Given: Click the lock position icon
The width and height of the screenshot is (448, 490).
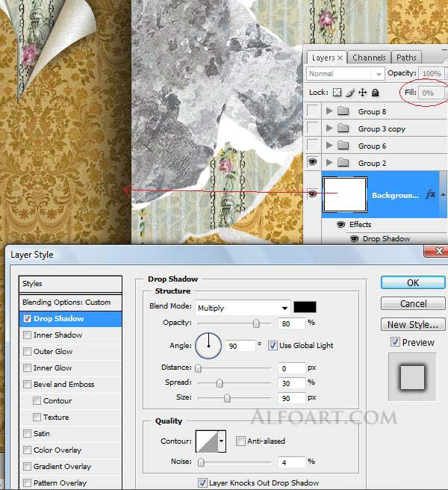Looking at the screenshot, I should (362, 93).
